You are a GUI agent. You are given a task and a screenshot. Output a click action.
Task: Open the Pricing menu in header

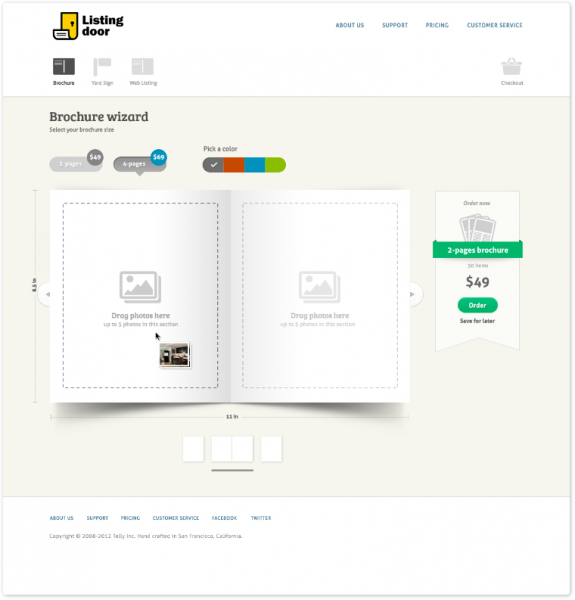437,25
